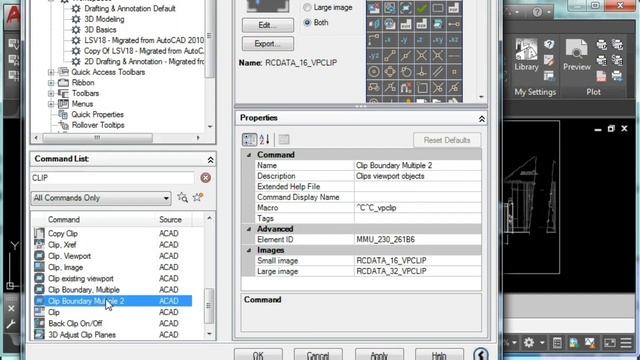Click the find command or text icon
Viewport: 640px width, 360px height.
coord(182,198)
